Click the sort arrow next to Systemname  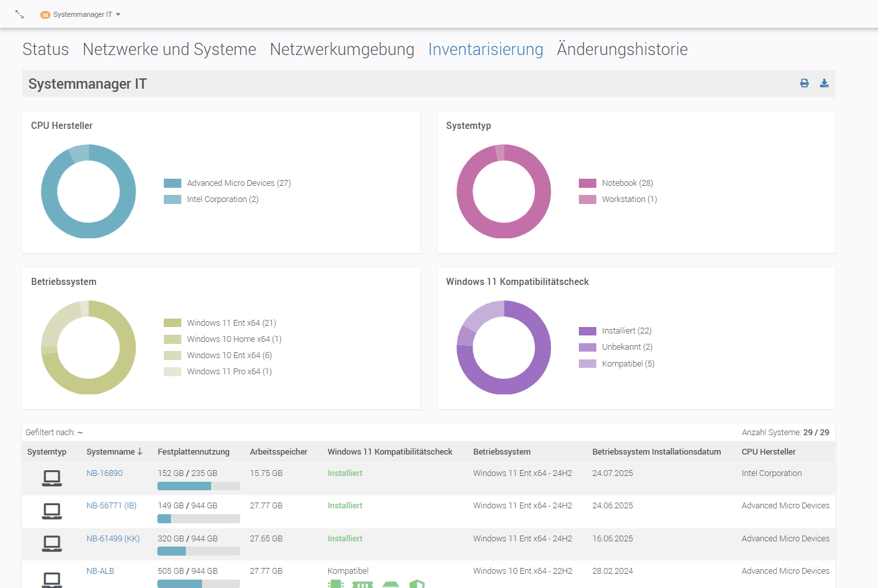[x=140, y=451]
